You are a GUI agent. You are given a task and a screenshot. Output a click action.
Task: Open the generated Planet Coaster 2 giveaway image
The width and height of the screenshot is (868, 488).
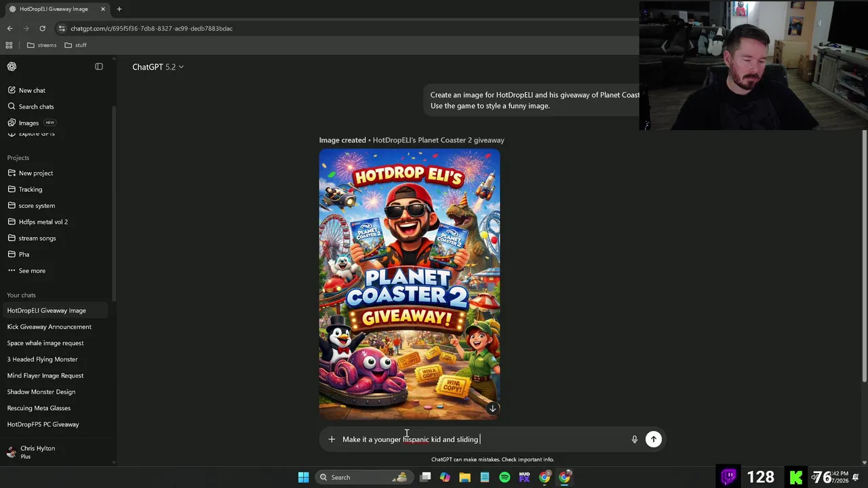tap(410, 285)
